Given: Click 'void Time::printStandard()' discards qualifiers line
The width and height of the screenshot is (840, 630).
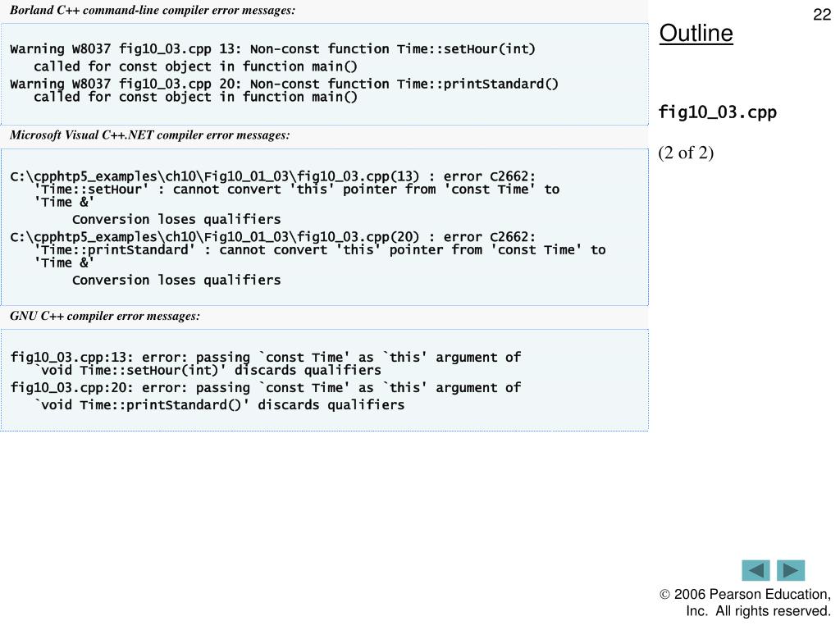Looking at the screenshot, I should [x=219, y=405].
